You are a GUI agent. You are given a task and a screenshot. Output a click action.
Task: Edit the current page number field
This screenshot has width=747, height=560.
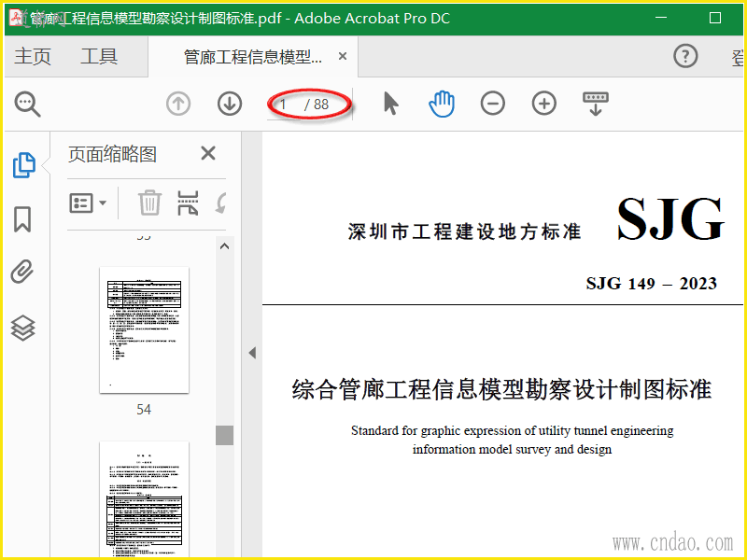click(286, 105)
